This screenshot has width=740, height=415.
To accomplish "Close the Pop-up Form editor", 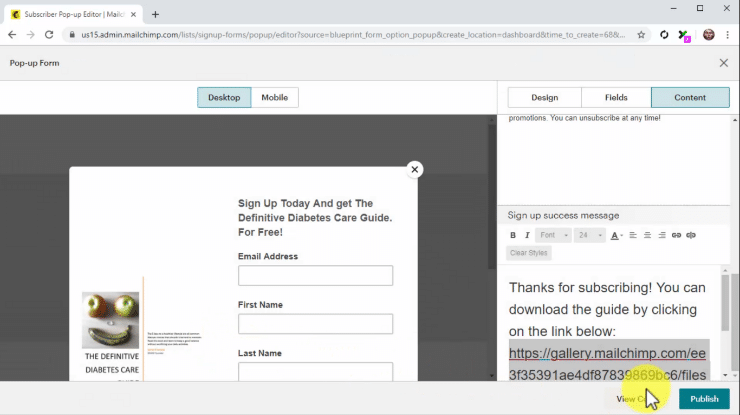I will pos(723,63).
